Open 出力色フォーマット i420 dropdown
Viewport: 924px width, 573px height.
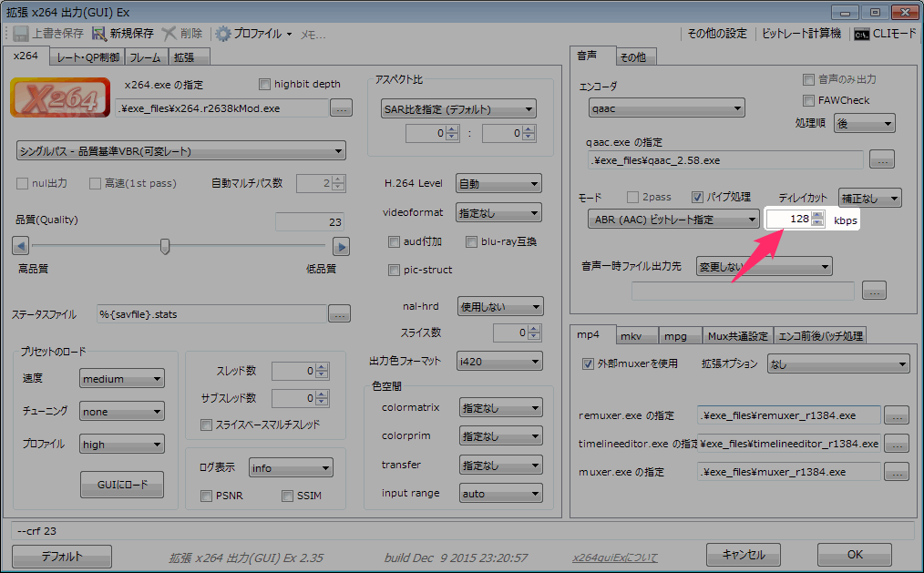[499, 362]
